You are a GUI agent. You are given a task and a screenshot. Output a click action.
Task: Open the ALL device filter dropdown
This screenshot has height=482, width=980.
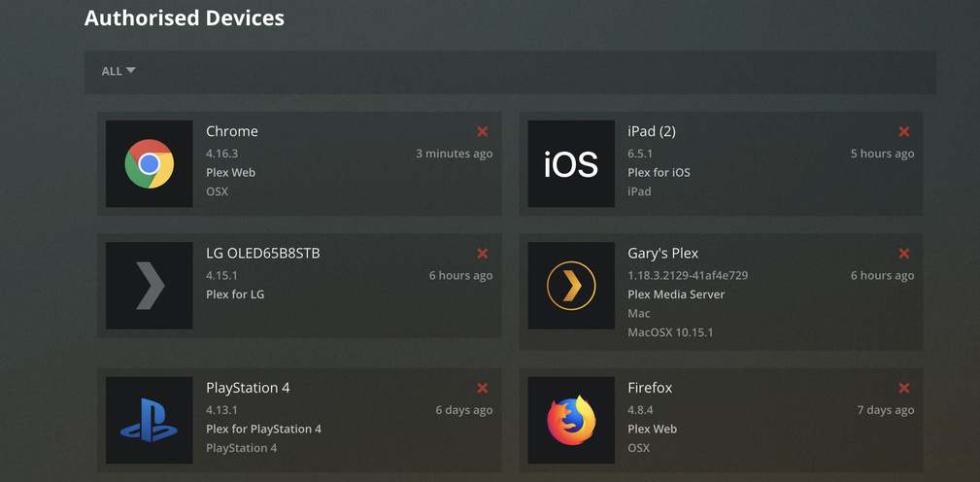pyautogui.click(x=118, y=71)
